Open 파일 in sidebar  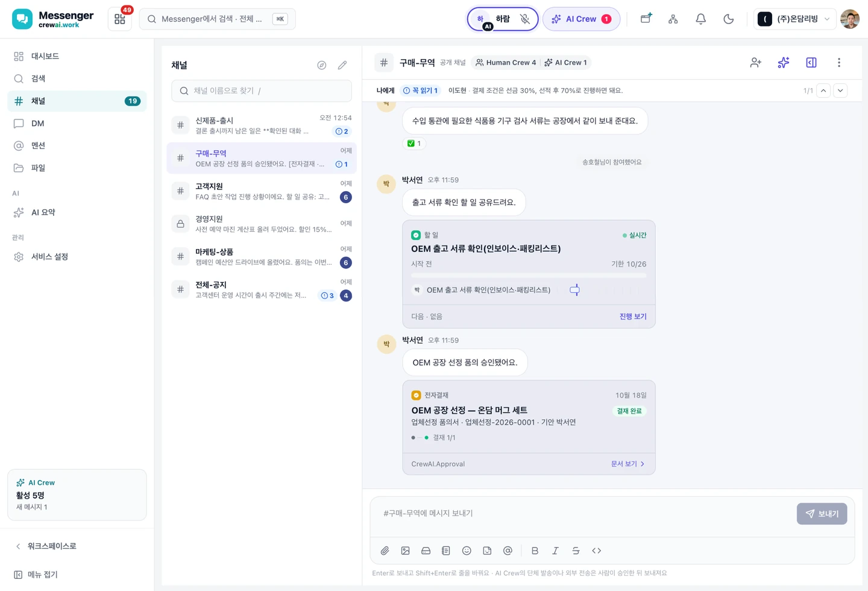[x=77, y=168]
